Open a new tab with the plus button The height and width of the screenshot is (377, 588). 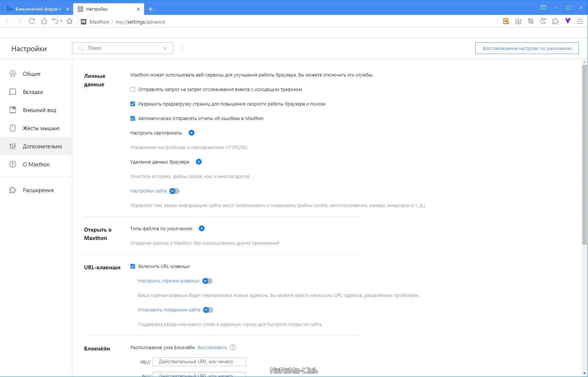pyautogui.click(x=151, y=9)
